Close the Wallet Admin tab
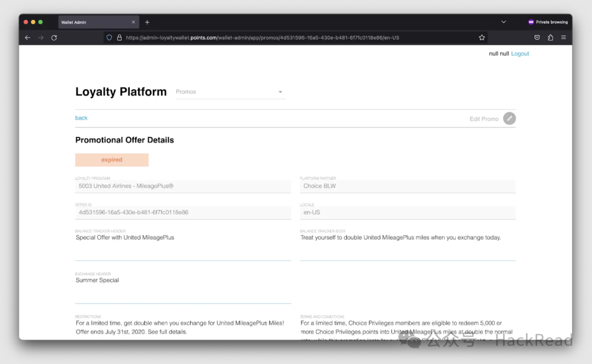 133,22
